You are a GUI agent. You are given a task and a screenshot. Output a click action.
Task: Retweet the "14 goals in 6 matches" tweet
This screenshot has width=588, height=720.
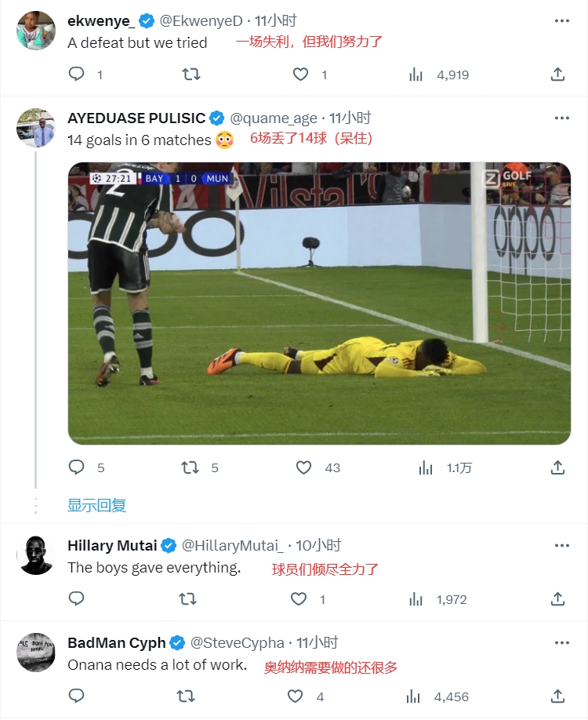tap(190, 467)
